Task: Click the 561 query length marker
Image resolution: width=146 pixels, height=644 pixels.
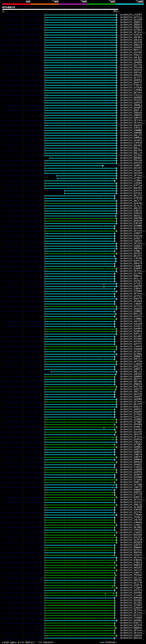Action: click(x=115, y=11)
